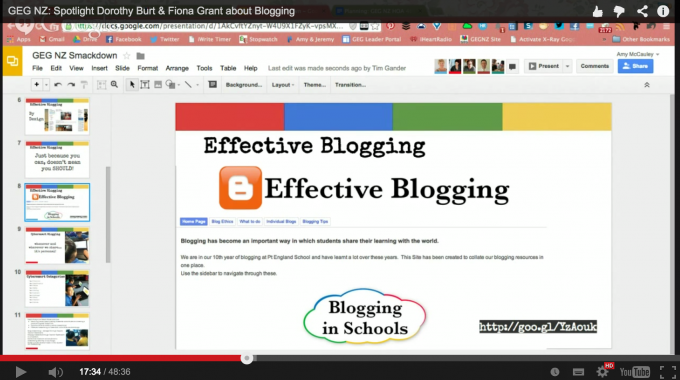Open the Slide menu
This screenshot has width=680, height=380.
coord(122,68)
